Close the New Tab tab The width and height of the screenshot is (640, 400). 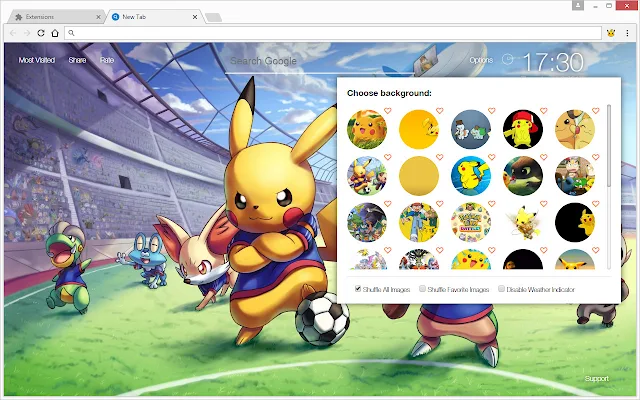[x=195, y=17]
